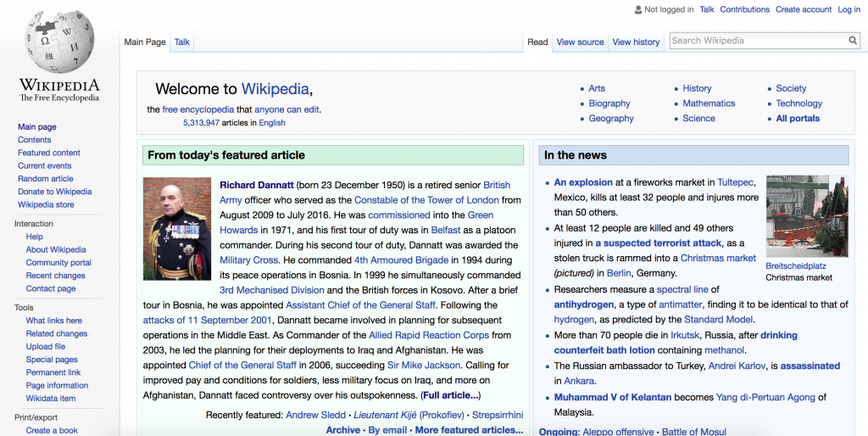
Task: Open Contents in the sidebar
Action: [x=34, y=140]
